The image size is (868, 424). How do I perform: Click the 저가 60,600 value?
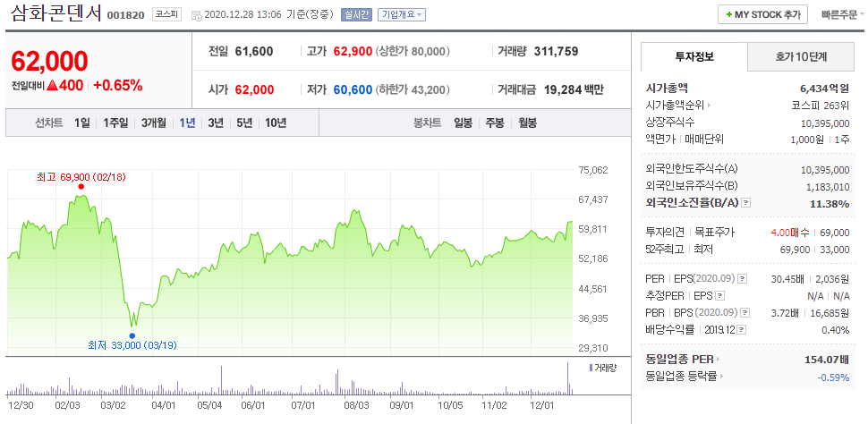[x=353, y=89]
